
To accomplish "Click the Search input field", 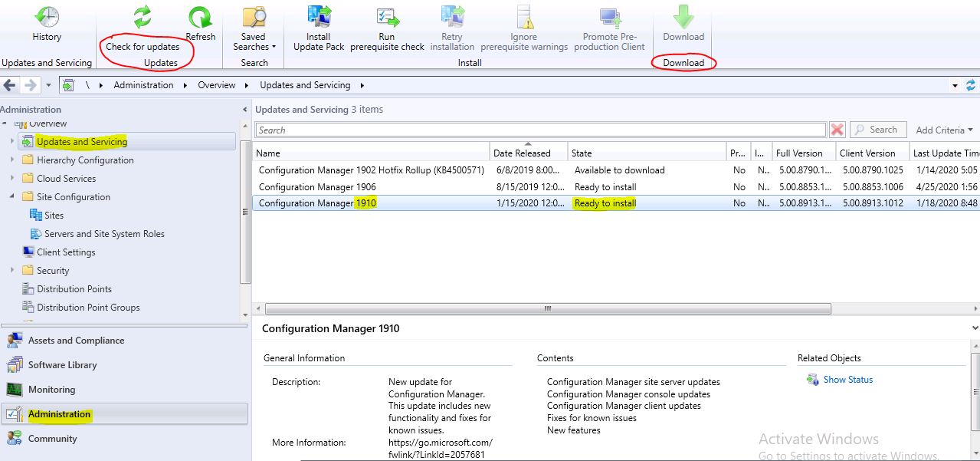I will pyautogui.click(x=541, y=130).
